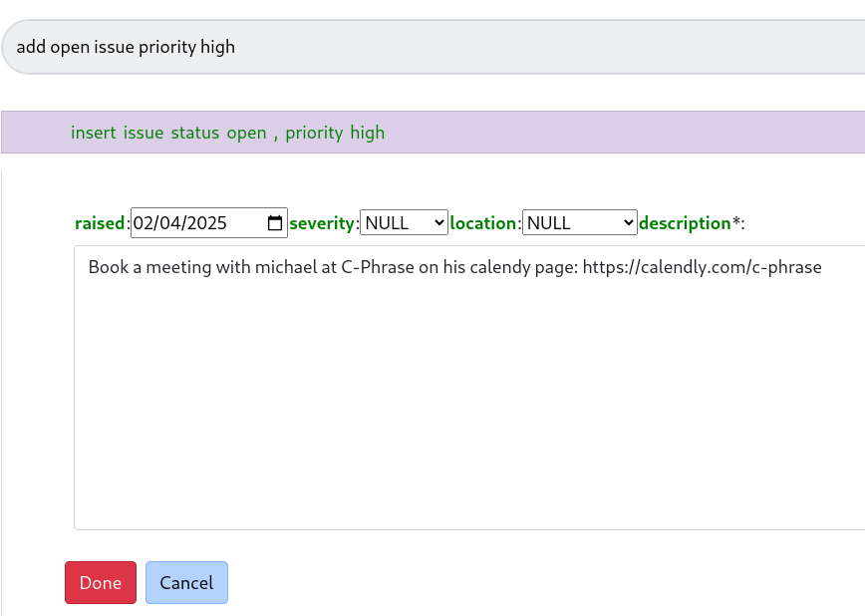Screen dimensions: 865x616
Task: Click the word 'issue' in the purple bar
Action: (x=144, y=133)
